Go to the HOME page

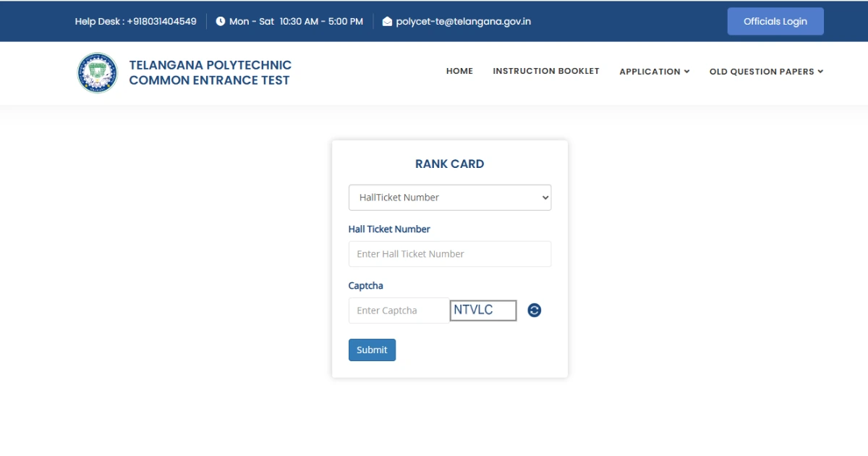pyautogui.click(x=459, y=71)
